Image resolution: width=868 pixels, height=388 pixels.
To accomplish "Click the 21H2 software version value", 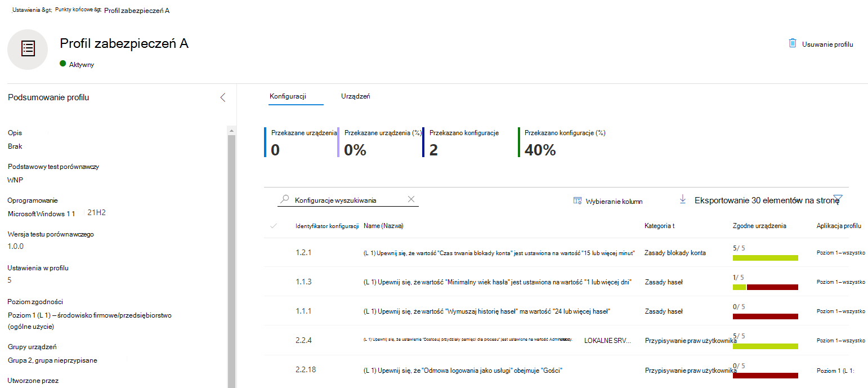I will (x=97, y=213).
